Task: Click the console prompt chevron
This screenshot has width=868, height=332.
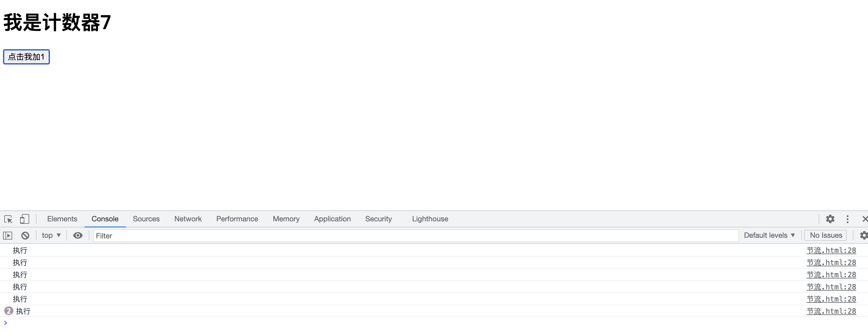Action: [5, 323]
